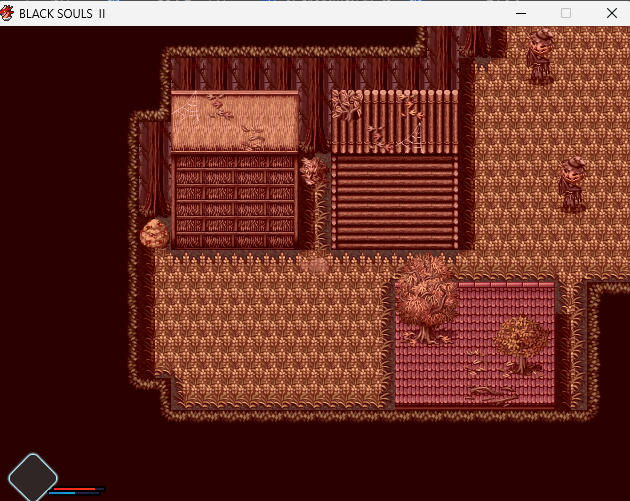Minimize the Black Souls II window
This screenshot has width=630, height=501.
point(521,13)
